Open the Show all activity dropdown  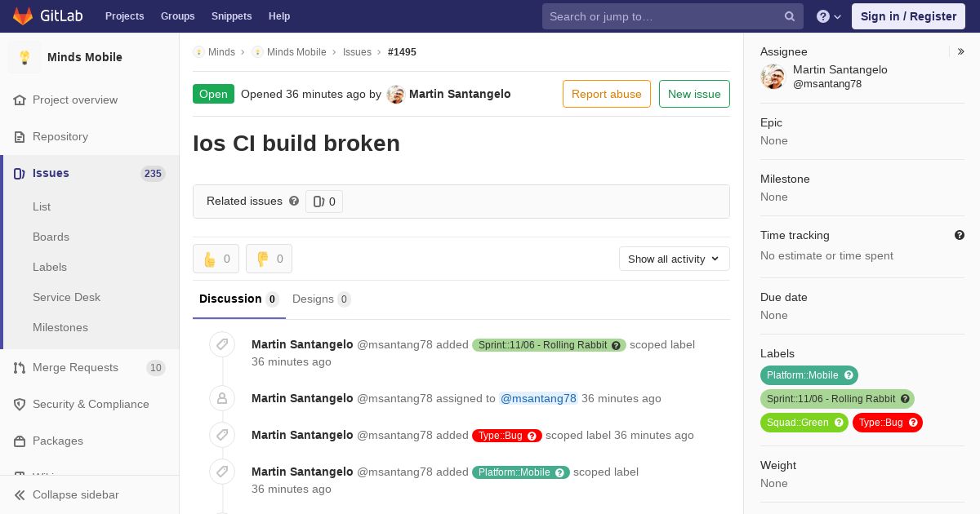click(675, 259)
